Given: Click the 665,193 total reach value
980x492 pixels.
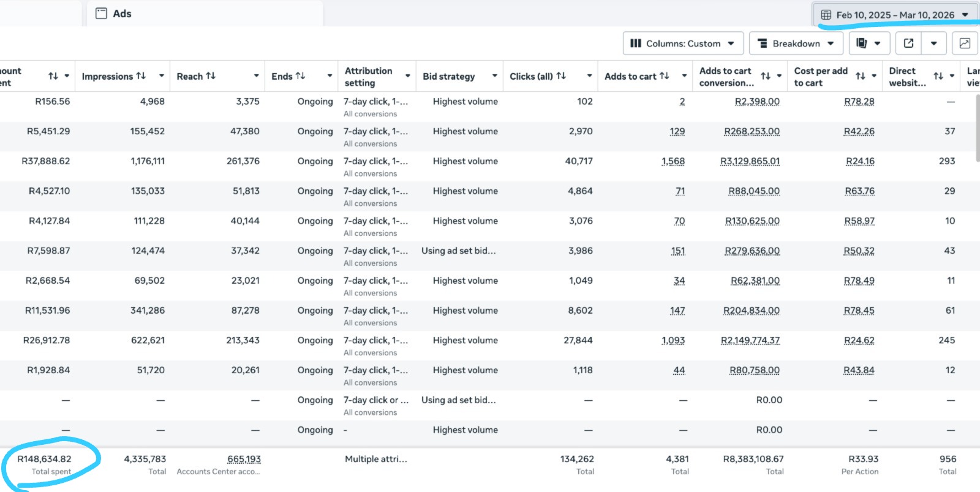Looking at the screenshot, I should tap(244, 459).
